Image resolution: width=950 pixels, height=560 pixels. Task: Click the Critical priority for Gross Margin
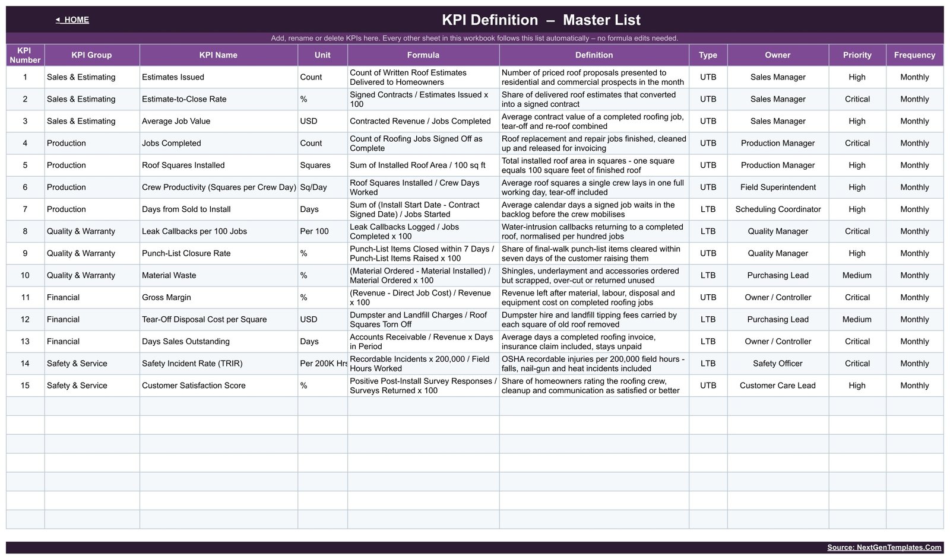click(857, 297)
